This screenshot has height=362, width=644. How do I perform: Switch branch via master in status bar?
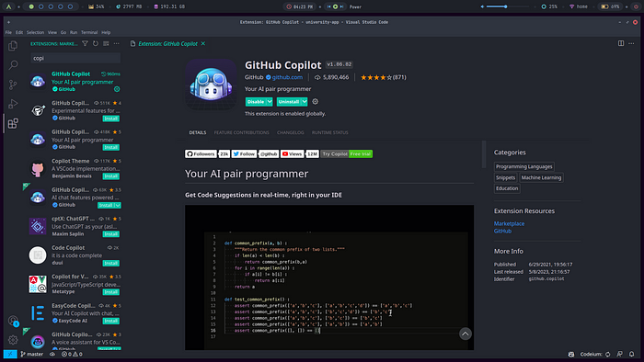pyautogui.click(x=32, y=354)
